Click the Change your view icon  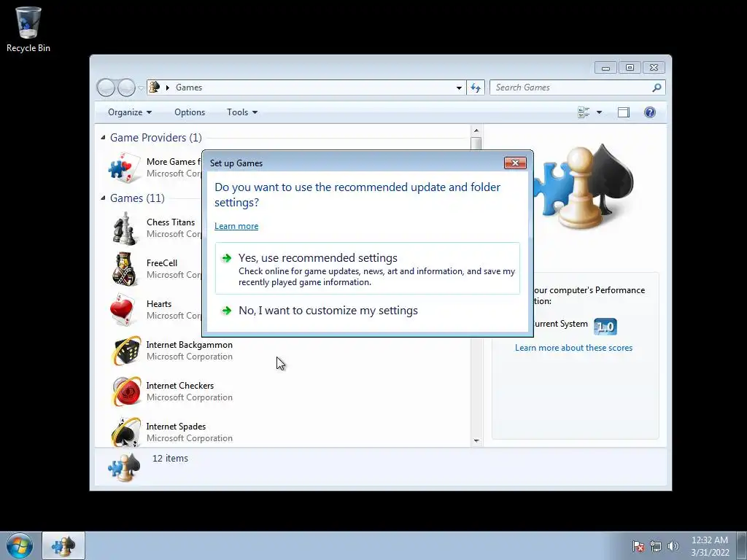click(584, 112)
